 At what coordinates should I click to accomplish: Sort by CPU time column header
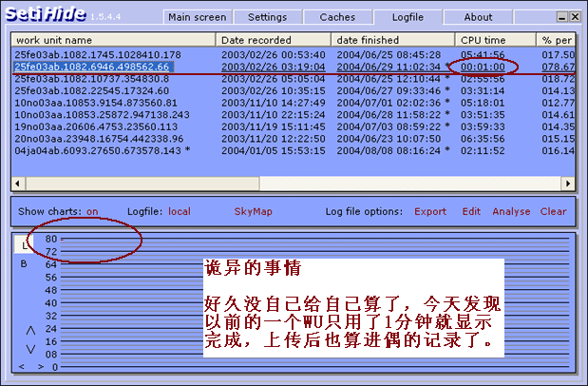(496, 40)
